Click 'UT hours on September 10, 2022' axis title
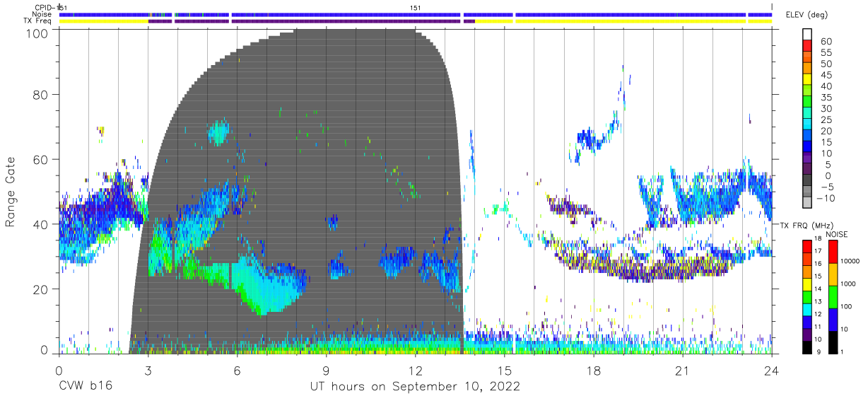The image size is (868, 401). pos(415,387)
